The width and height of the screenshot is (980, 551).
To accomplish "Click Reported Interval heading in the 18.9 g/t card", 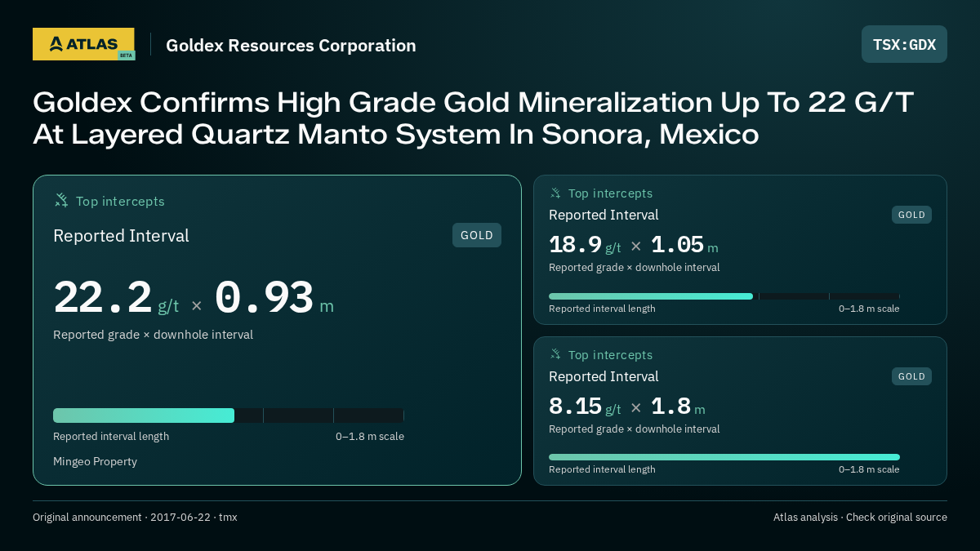I will pos(604,215).
